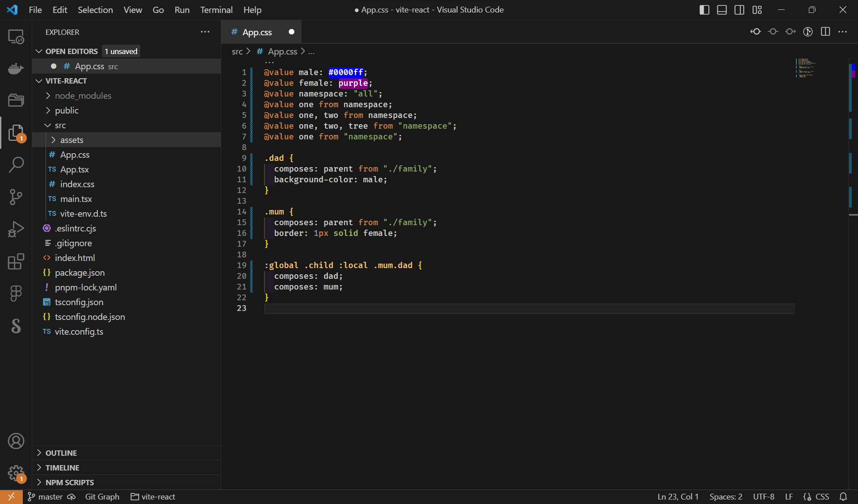This screenshot has height=504, width=858.
Task: Collapse the OPEN EDITORS section
Action: click(x=39, y=51)
